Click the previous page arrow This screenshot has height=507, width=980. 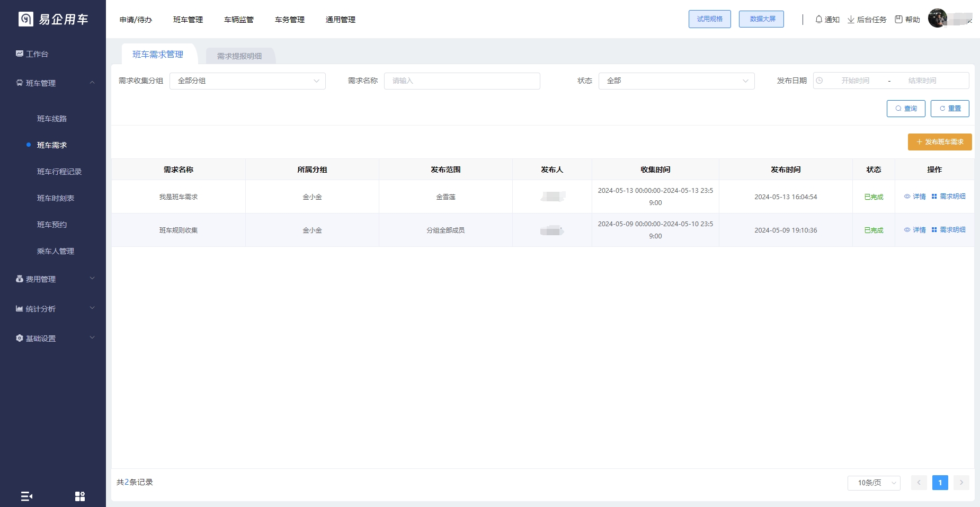[x=919, y=483]
